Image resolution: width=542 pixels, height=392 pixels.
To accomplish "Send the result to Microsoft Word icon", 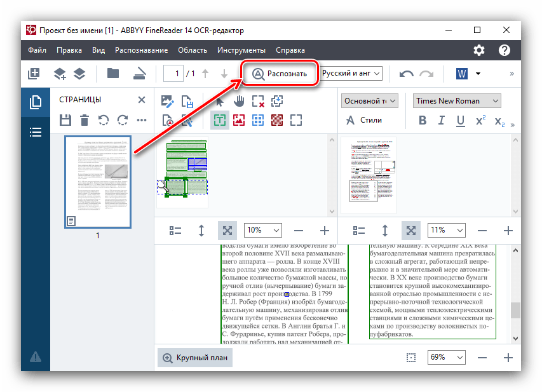I will pos(462,74).
